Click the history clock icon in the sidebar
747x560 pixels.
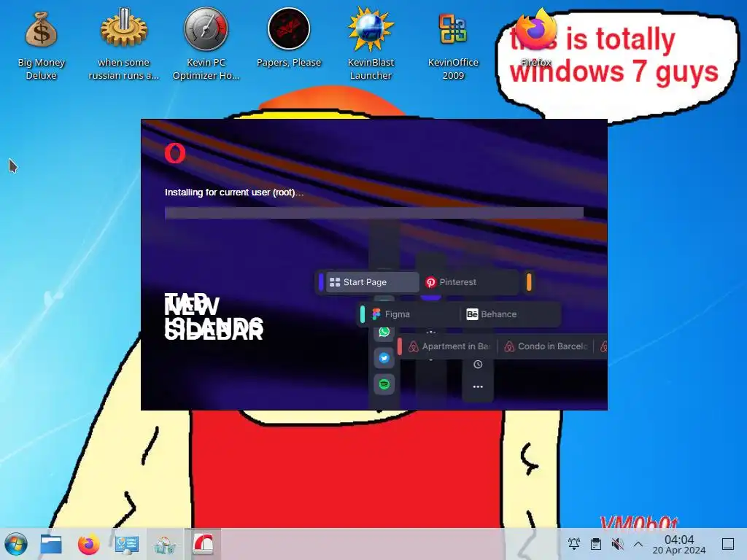pos(478,365)
